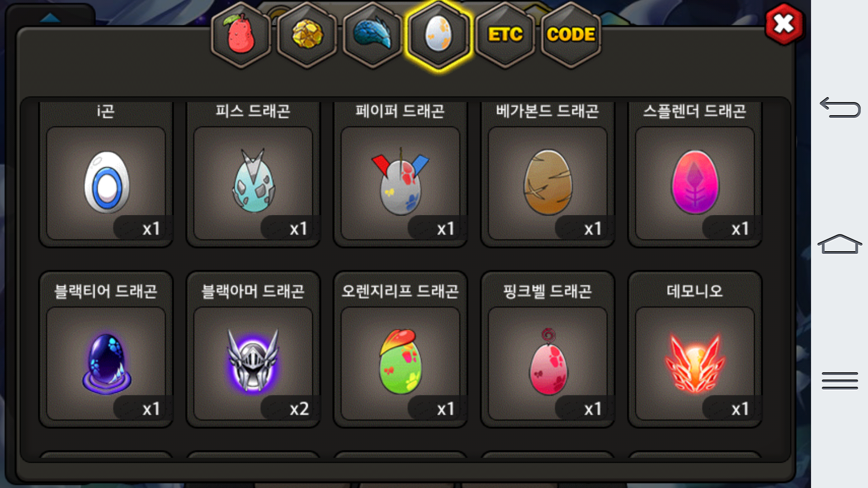Close the inventory with red X
This screenshot has width=868, height=488.
pyautogui.click(x=784, y=24)
